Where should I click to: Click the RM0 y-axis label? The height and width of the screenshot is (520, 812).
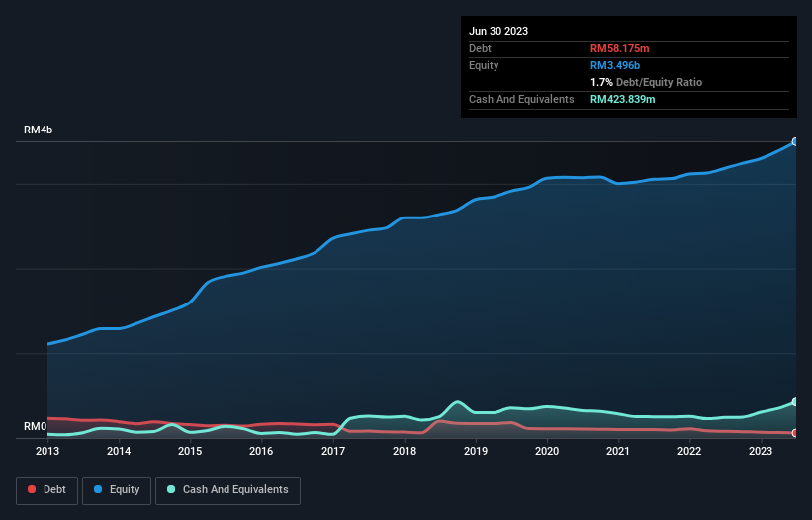(x=36, y=426)
